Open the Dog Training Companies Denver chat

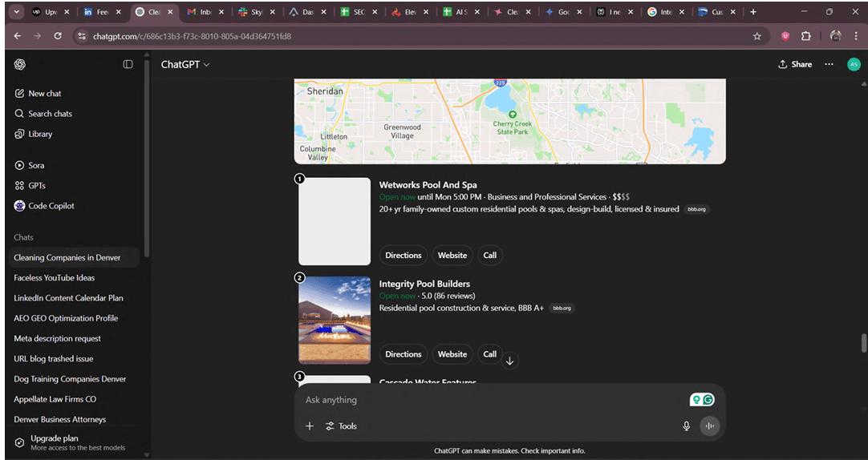pyautogui.click(x=70, y=379)
